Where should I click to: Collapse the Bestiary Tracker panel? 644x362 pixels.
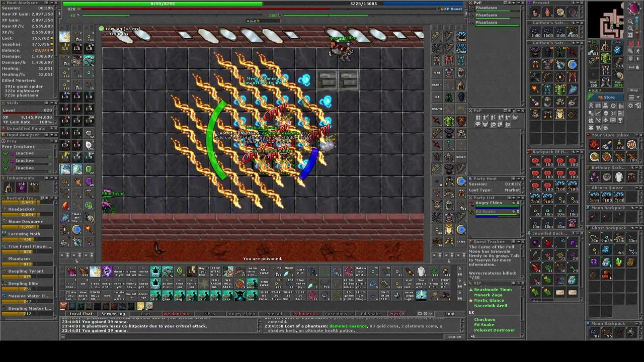click(51, 198)
